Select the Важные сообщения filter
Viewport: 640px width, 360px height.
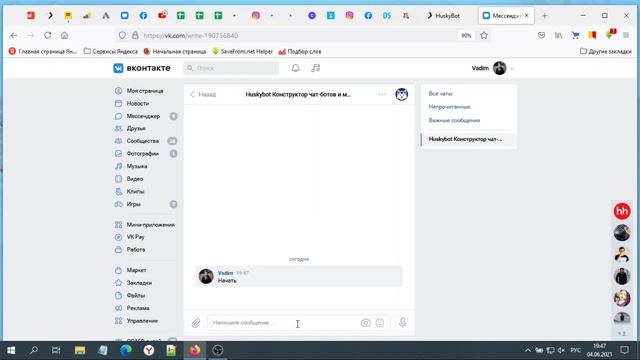[x=454, y=120]
